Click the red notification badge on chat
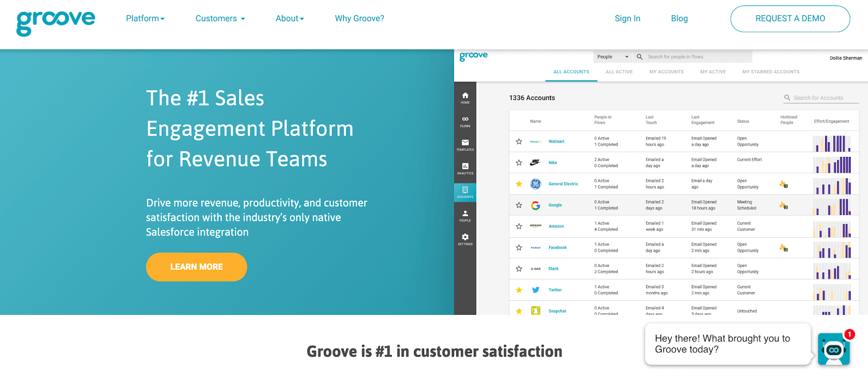868x380 pixels. [850, 334]
